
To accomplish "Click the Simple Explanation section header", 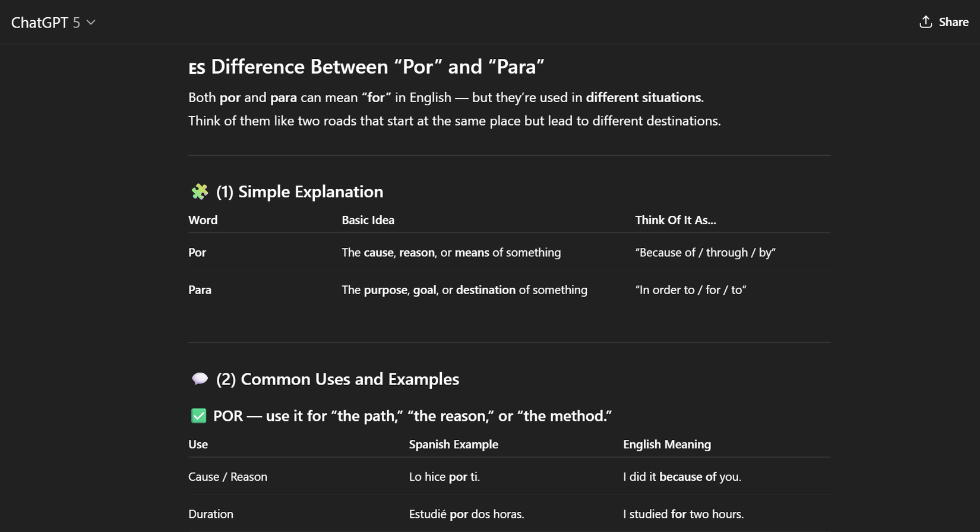I will click(299, 191).
